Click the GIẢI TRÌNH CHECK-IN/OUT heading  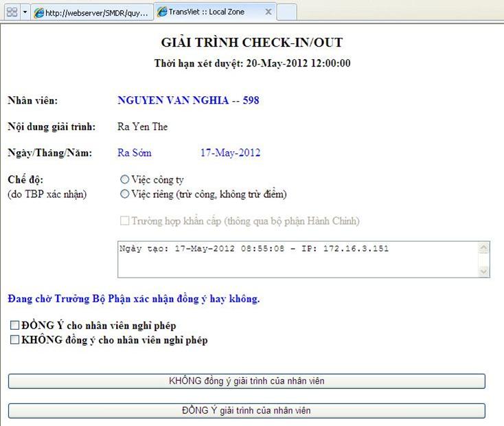click(252, 43)
